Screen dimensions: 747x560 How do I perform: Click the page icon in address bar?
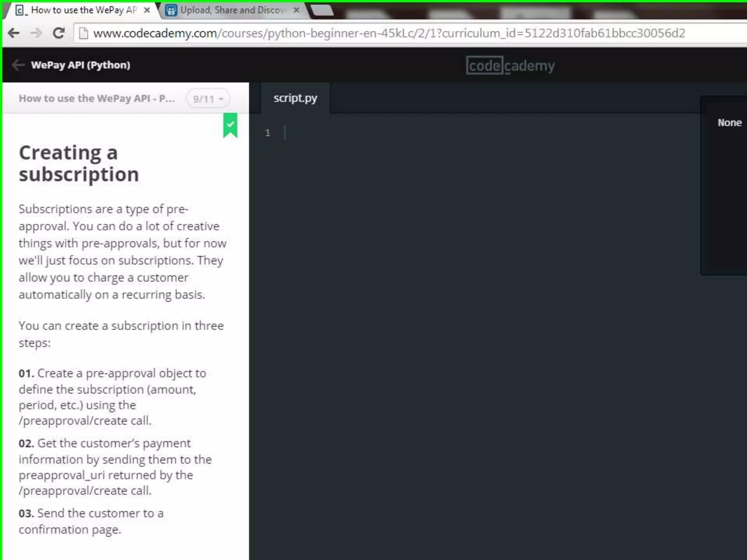[84, 33]
